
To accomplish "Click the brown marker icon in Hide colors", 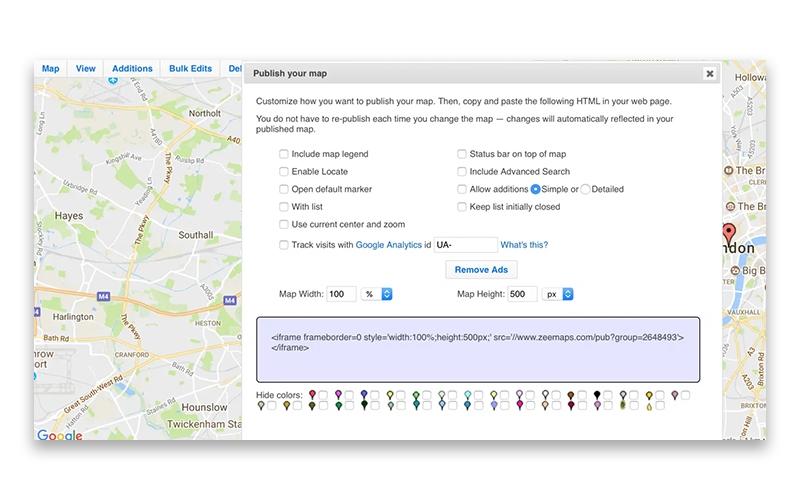I will 571,395.
